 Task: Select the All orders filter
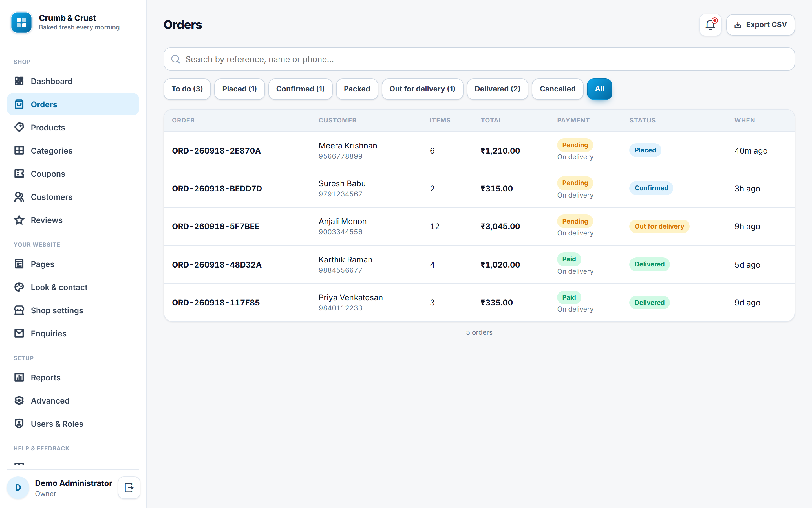click(x=600, y=89)
